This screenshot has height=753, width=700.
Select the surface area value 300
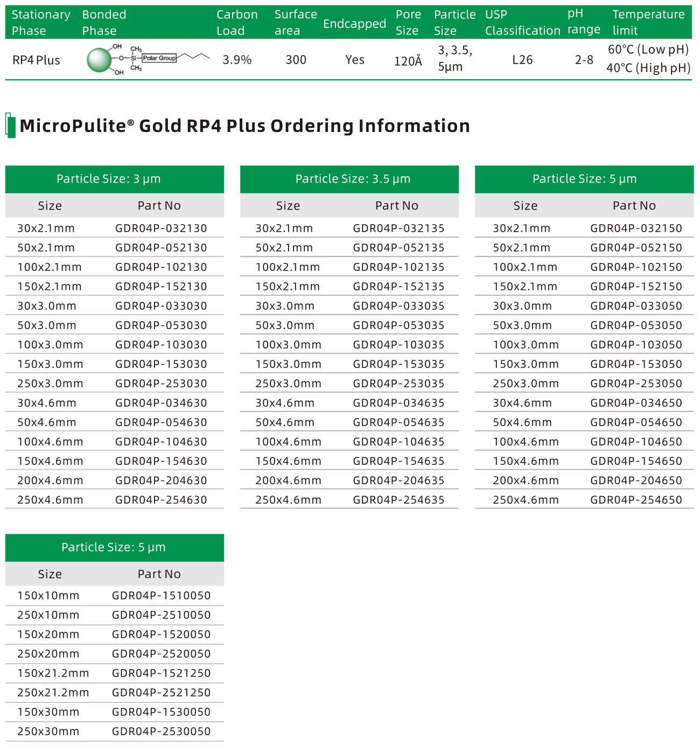point(296,60)
